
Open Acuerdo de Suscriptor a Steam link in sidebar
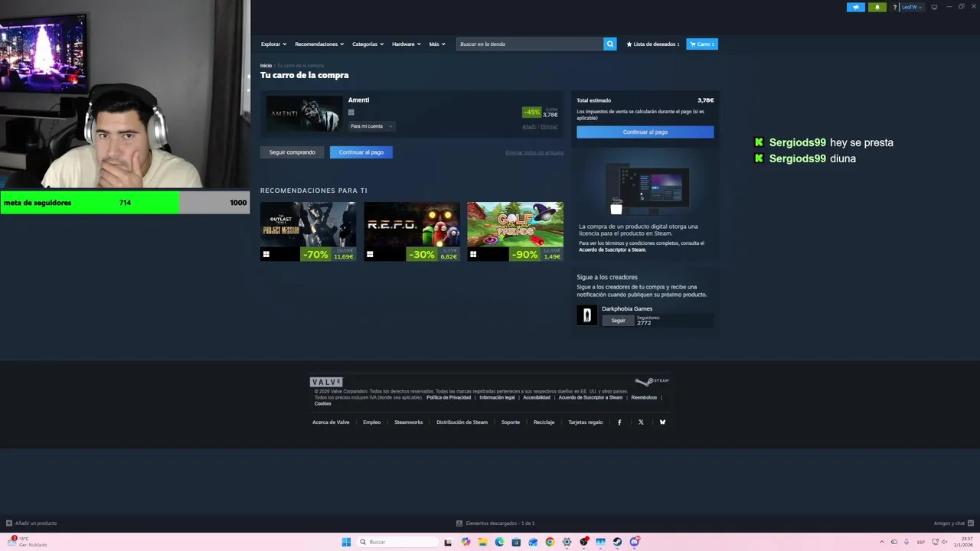tap(612, 250)
